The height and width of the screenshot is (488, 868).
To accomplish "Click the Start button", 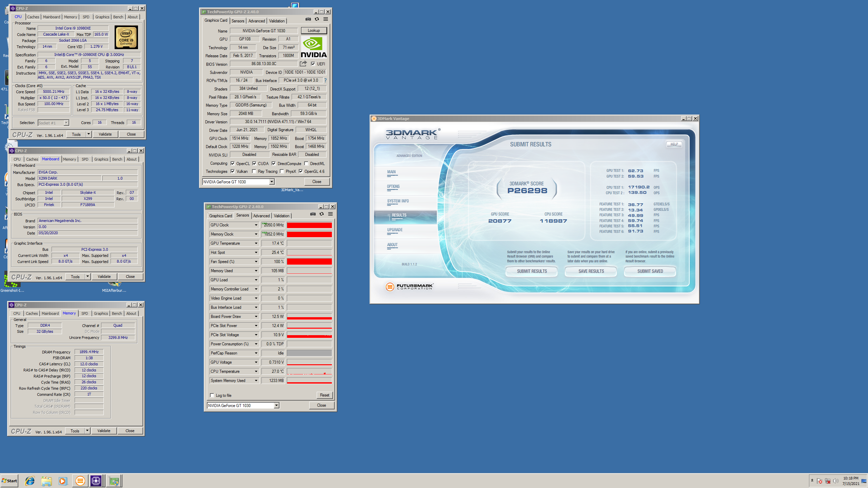I will [9, 481].
